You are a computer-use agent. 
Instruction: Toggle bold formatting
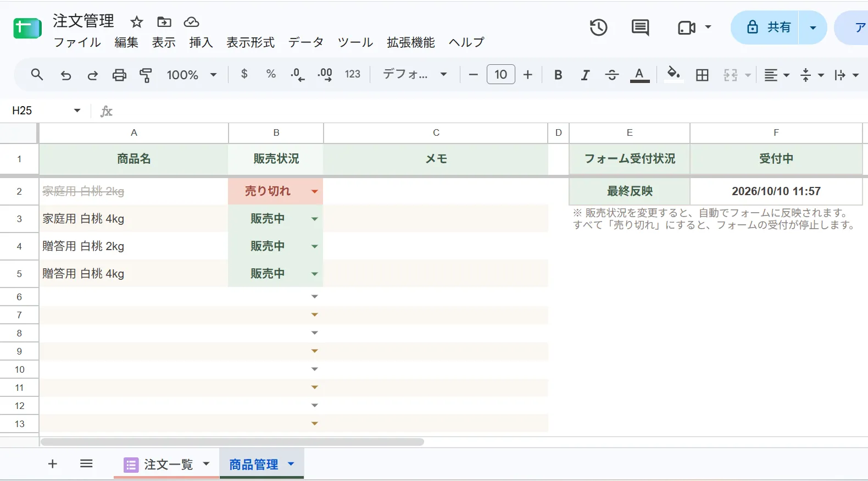558,75
